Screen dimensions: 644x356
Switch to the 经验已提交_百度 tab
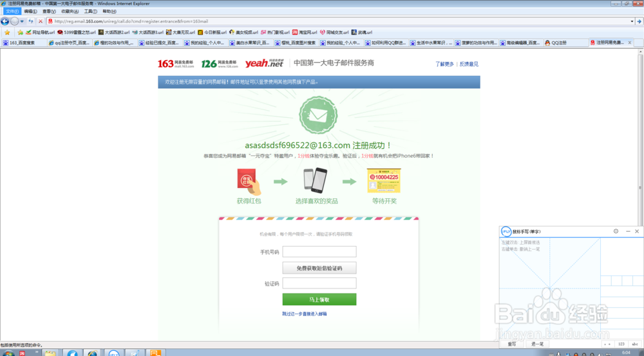pos(159,42)
